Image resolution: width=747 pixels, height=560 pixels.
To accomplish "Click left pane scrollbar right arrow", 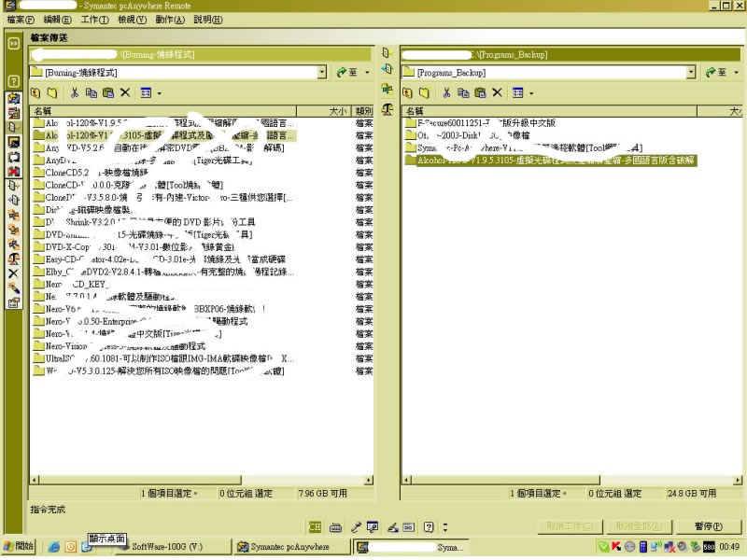I will pyautogui.click(x=369, y=480).
